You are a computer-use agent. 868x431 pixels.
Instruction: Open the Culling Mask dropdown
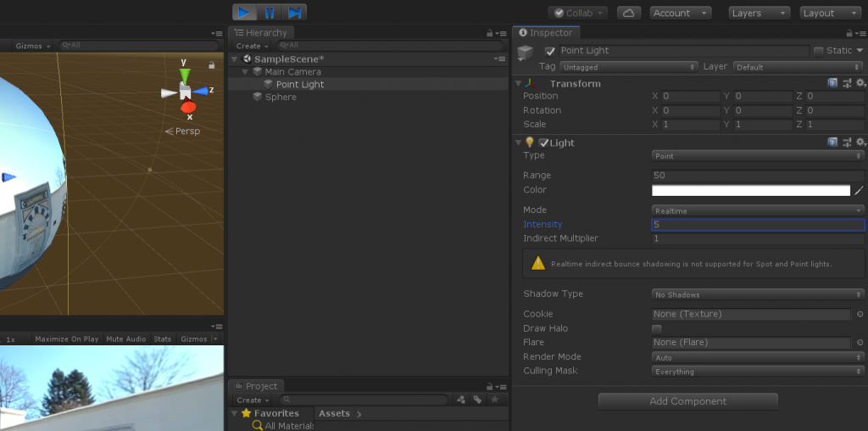758,372
